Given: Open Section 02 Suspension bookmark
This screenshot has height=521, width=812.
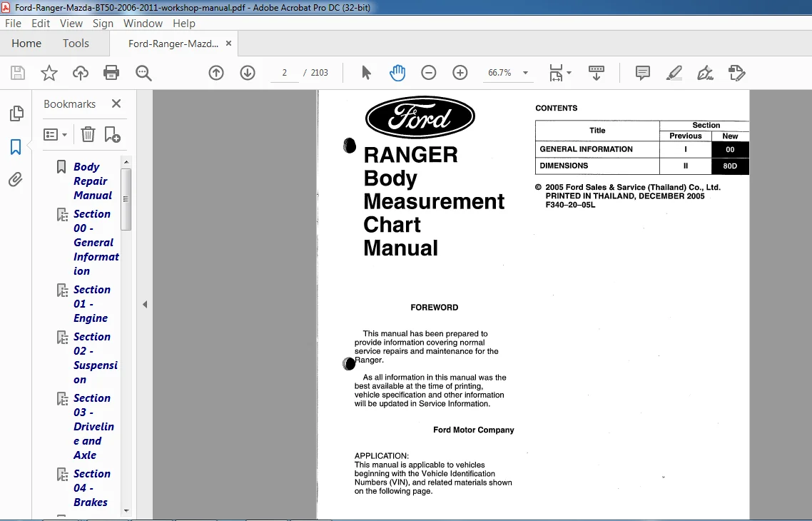Looking at the screenshot, I should pyautogui.click(x=96, y=358).
